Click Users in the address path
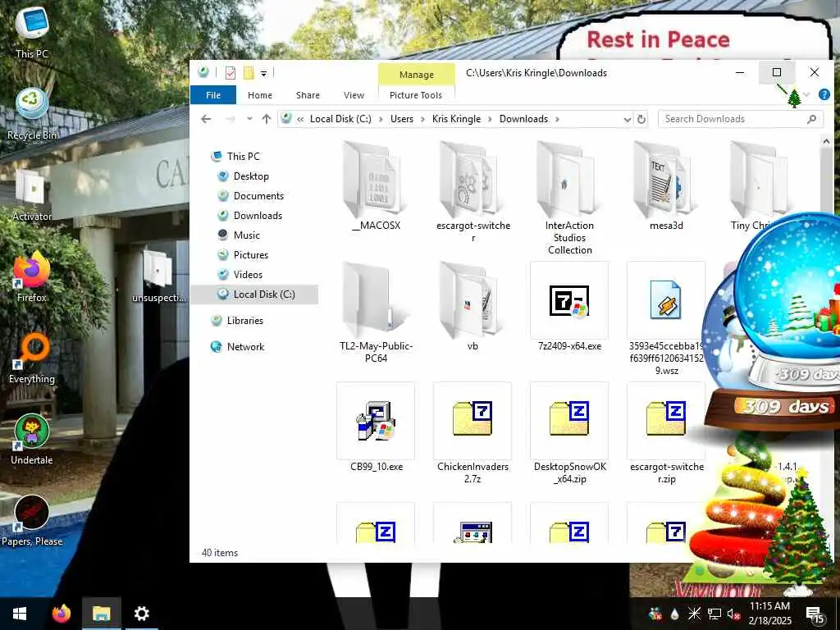The image size is (840, 630). (402, 119)
